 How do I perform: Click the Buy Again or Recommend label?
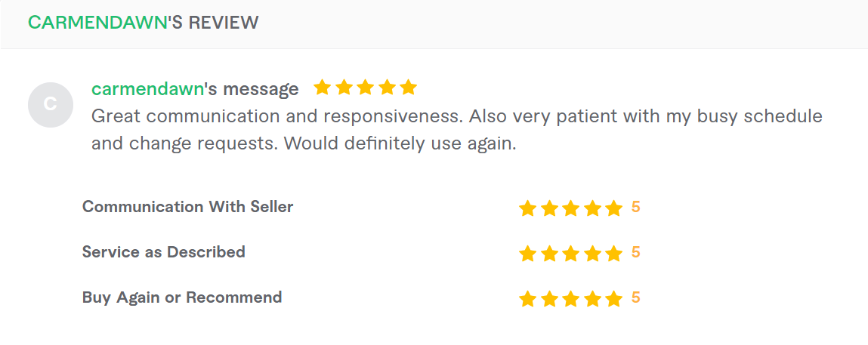[182, 297]
